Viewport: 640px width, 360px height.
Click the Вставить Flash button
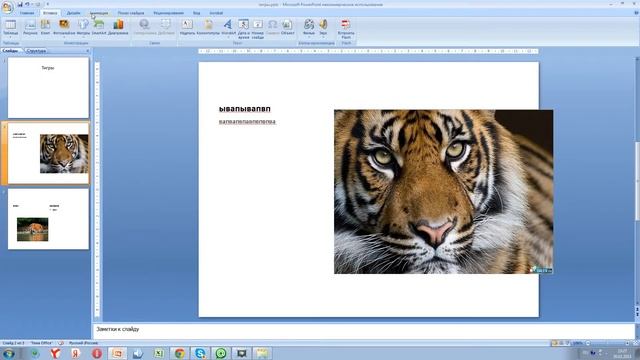346,29
